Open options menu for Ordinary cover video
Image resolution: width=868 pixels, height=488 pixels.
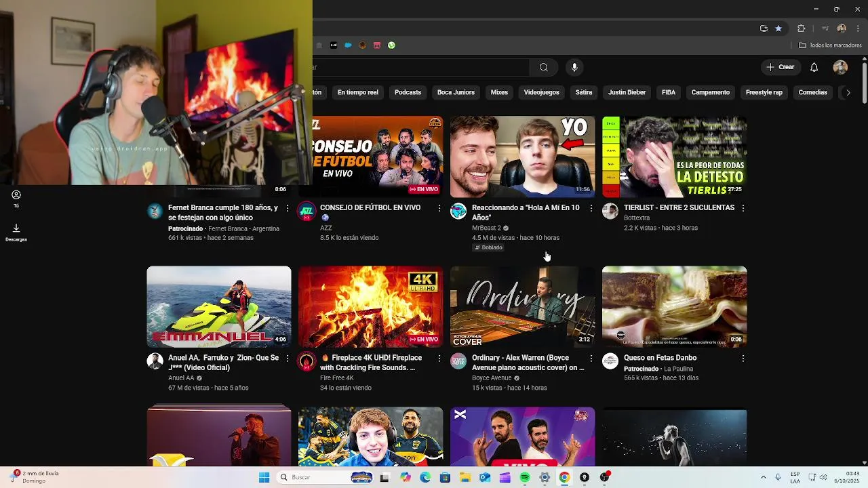tap(591, 358)
